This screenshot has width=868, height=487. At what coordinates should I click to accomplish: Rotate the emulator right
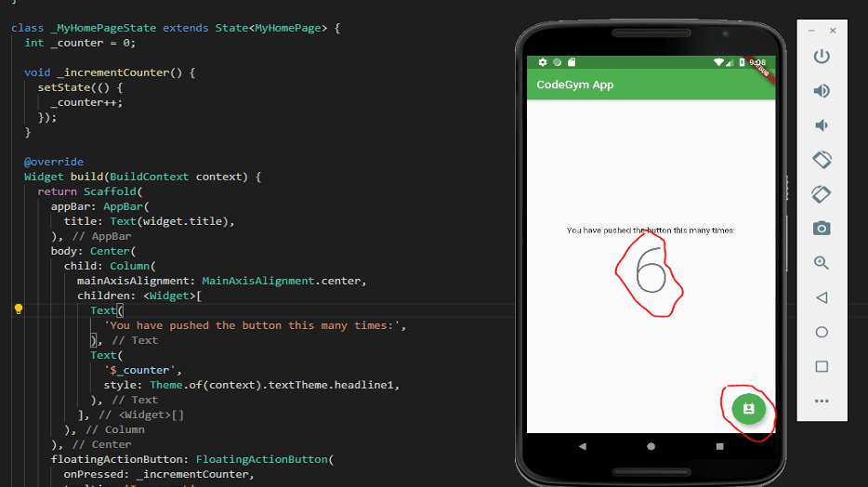click(x=822, y=194)
